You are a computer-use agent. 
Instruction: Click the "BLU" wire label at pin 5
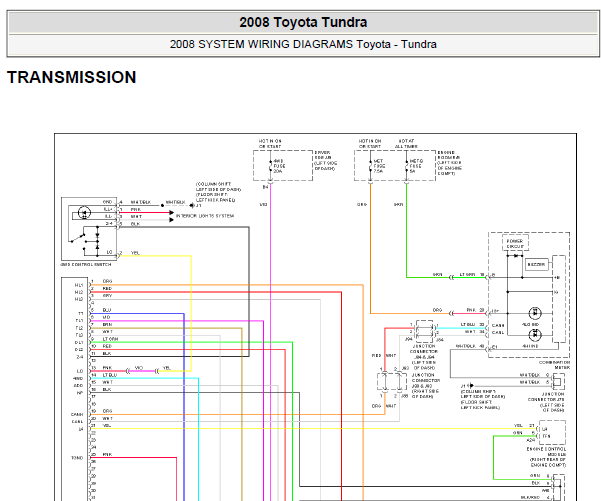coord(107,310)
